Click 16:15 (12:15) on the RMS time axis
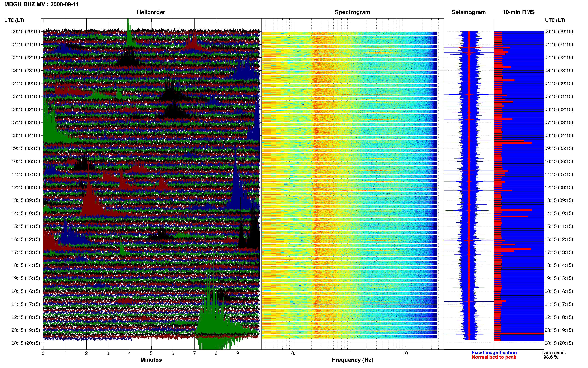This screenshot has height=368, width=588. point(559,239)
